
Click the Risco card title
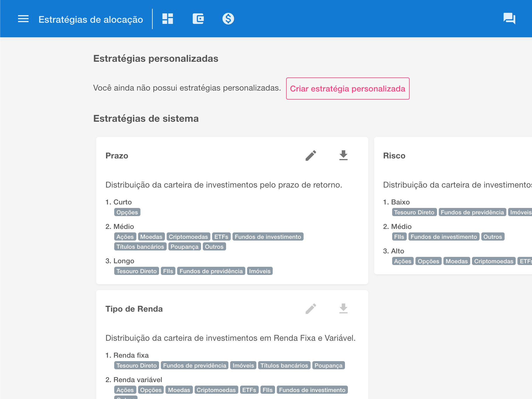tap(394, 156)
